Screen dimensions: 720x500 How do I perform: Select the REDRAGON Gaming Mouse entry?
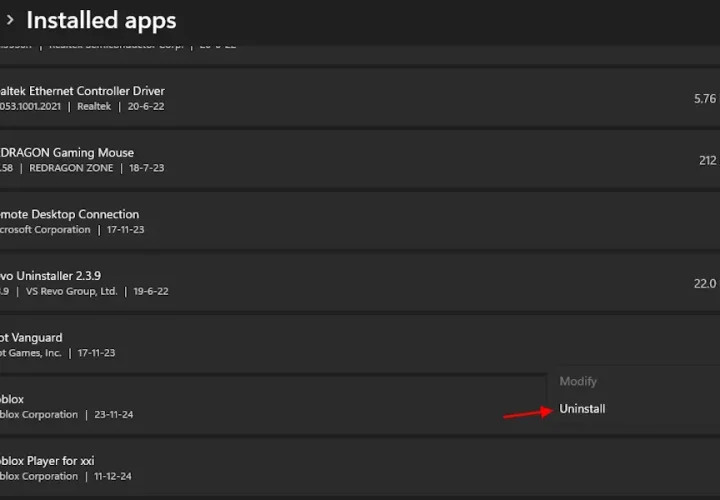click(360, 160)
